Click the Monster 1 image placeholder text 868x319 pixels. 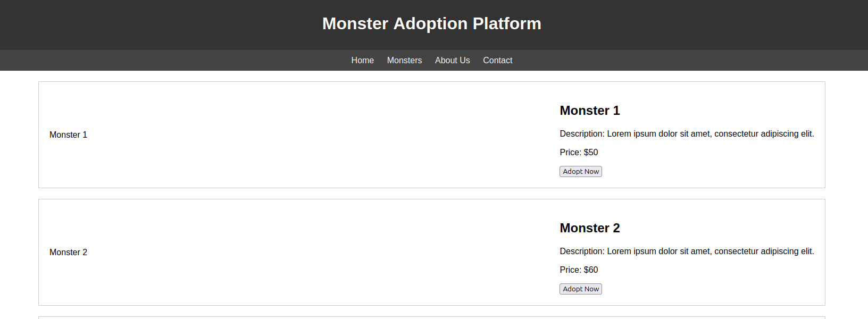coord(68,135)
